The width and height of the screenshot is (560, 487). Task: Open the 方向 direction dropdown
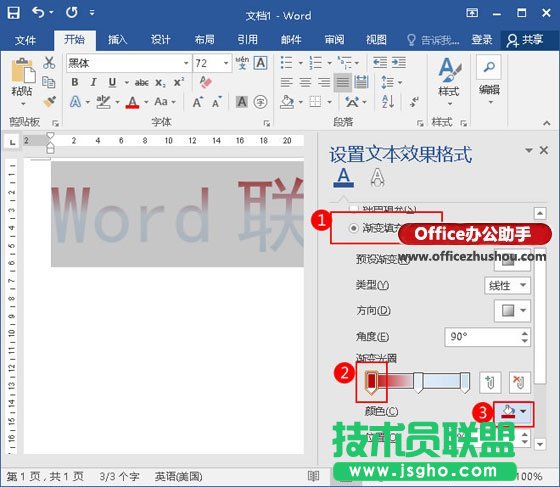point(512,311)
